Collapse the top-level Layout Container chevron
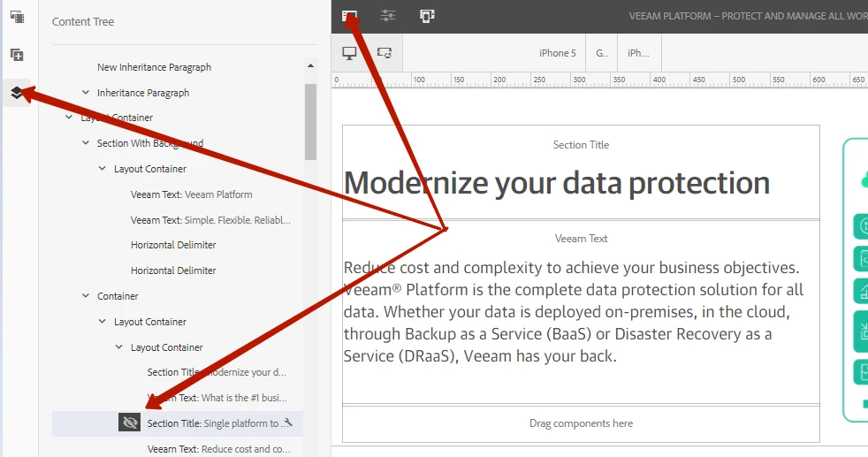Image resolution: width=868 pixels, height=457 pixels. (x=69, y=118)
